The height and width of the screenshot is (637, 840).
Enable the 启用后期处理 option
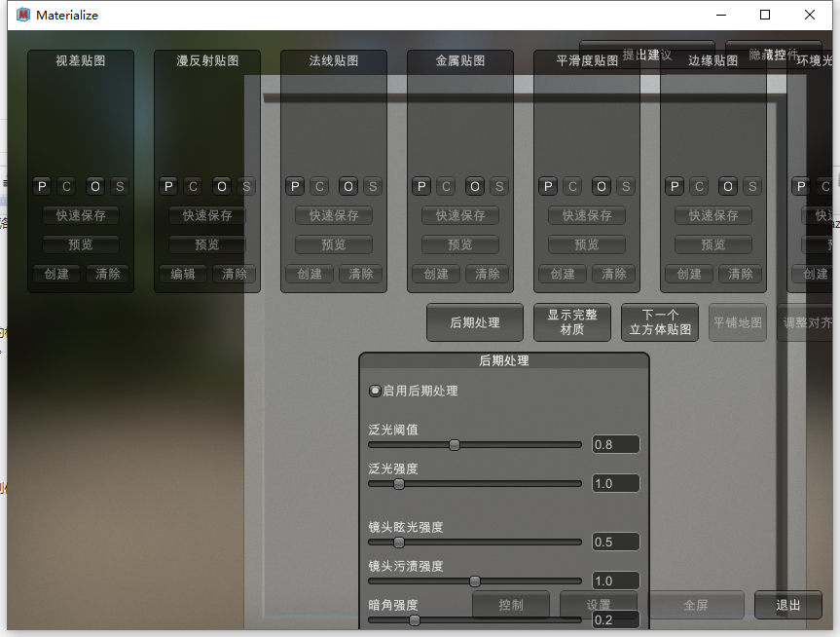[375, 390]
